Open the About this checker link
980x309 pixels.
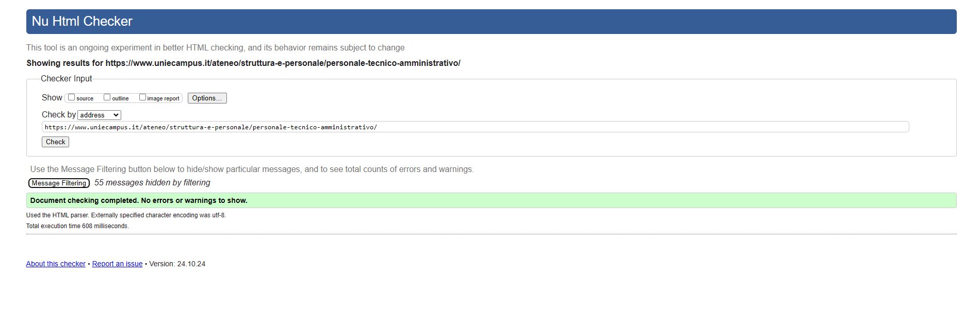tap(56, 264)
